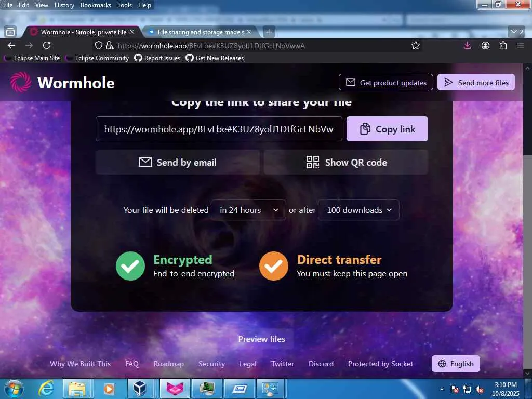Launch Internet Explorer from the taskbar
The width and height of the screenshot is (532, 399).
pos(46,389)
